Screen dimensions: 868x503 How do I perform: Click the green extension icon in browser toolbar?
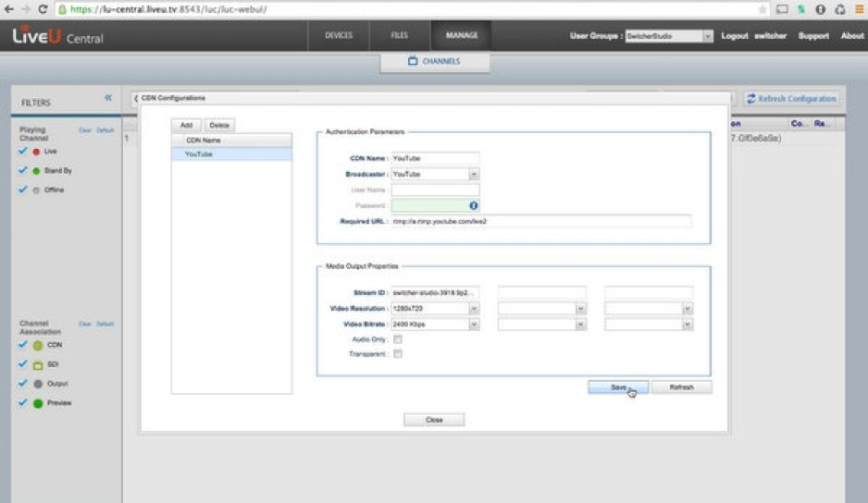[801, 9]
